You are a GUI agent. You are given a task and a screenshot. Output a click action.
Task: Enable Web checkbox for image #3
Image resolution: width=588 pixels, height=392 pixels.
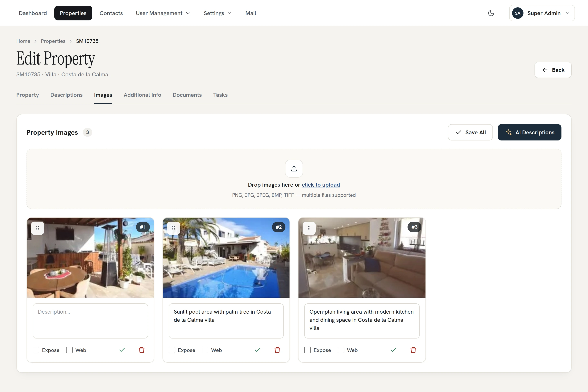point(341,350)
